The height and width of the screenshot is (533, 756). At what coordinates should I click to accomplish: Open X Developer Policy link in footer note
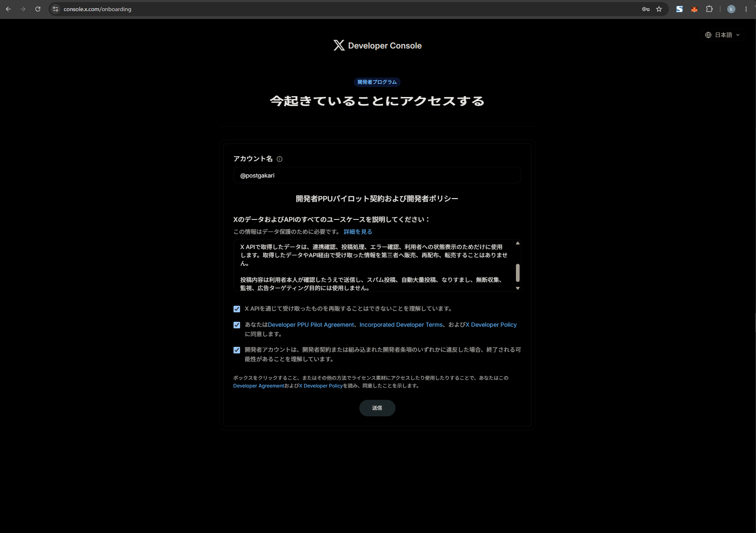(321, 386)
